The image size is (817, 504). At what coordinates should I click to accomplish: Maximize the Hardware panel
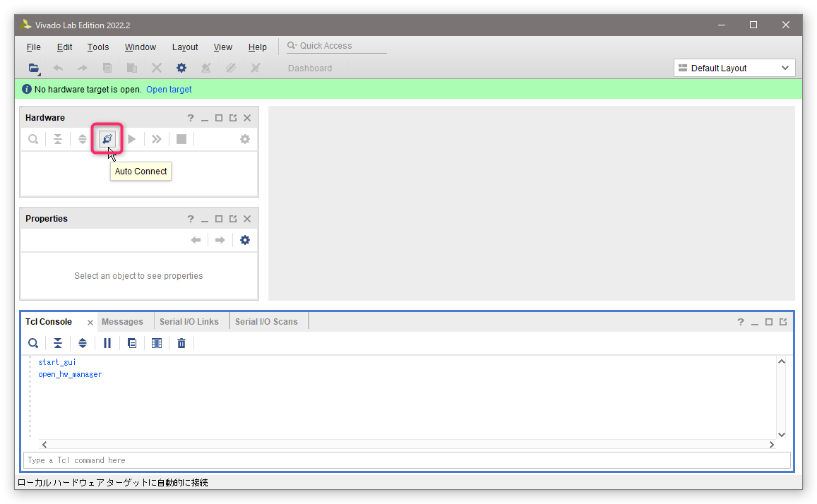click(219, 118)
